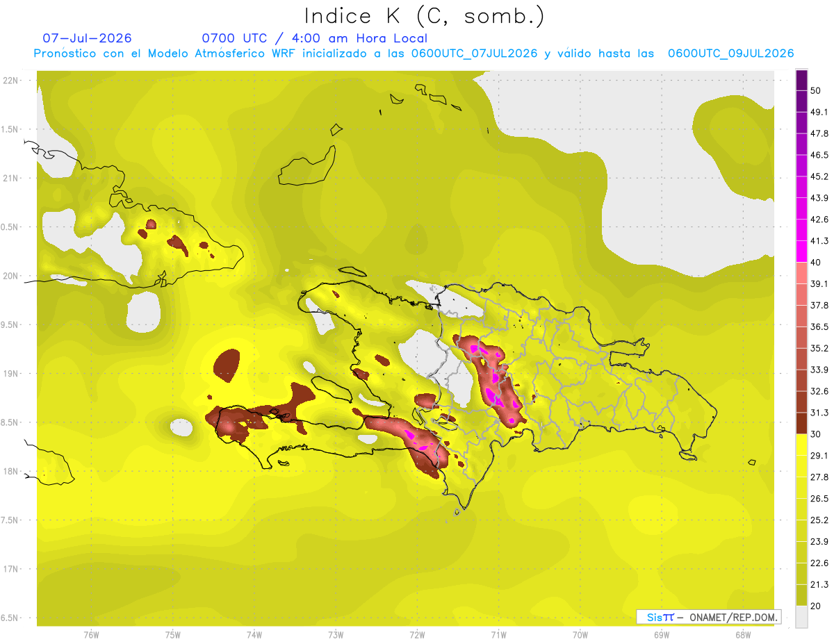Click the "69W" longitude label

pyautogui.click(x=661, y=635)
